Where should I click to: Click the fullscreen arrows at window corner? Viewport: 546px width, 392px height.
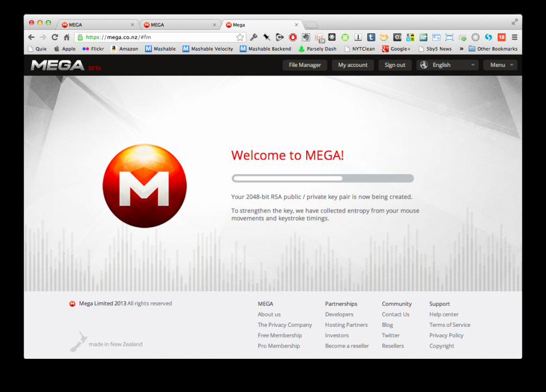(515, 22)
